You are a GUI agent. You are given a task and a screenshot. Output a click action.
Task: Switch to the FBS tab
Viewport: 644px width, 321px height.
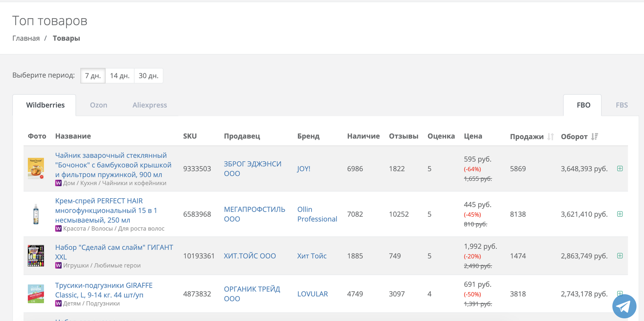coord(622,105)
